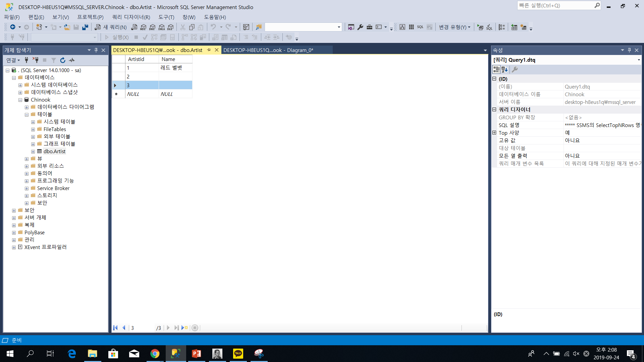The height and width of the screenshot is (362, 644).
Task: Go to first record navigation button
Action: tap(115, 328)
